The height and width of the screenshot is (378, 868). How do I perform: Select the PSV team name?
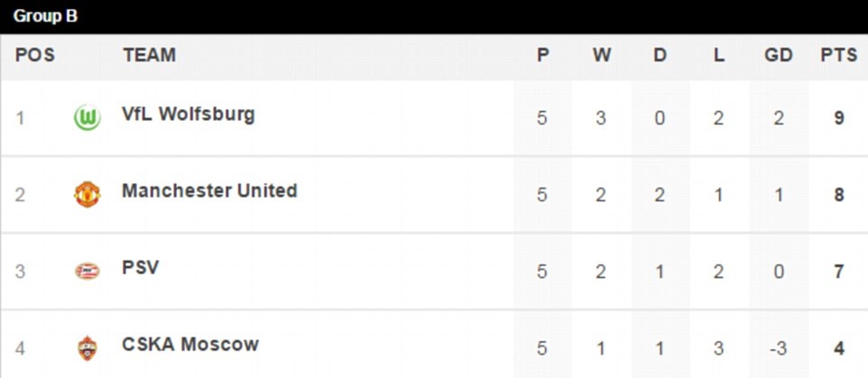click(140, 268)
